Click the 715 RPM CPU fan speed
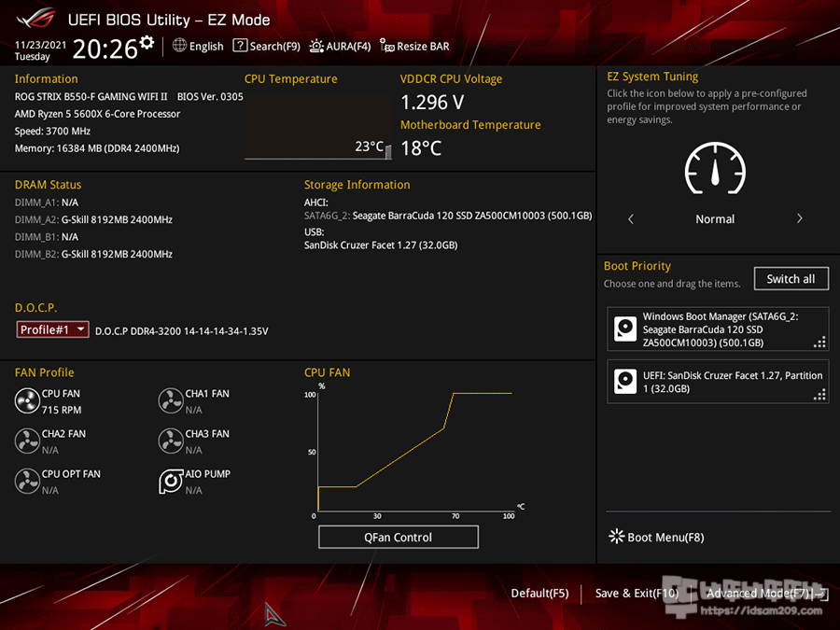Viewport: 840px width, 630px height. click(62, 410)
